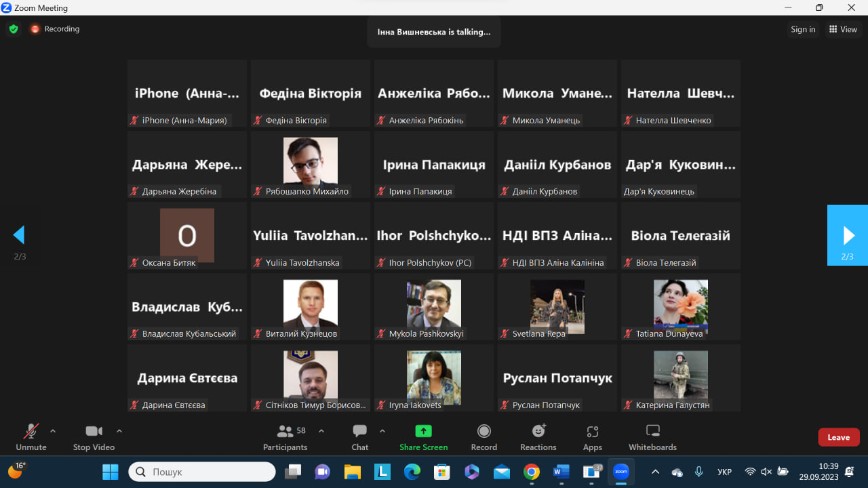The height and width of the screenshot is (488, 868).
Task: Click the Sign in button
Action: [x=803, y=29]
